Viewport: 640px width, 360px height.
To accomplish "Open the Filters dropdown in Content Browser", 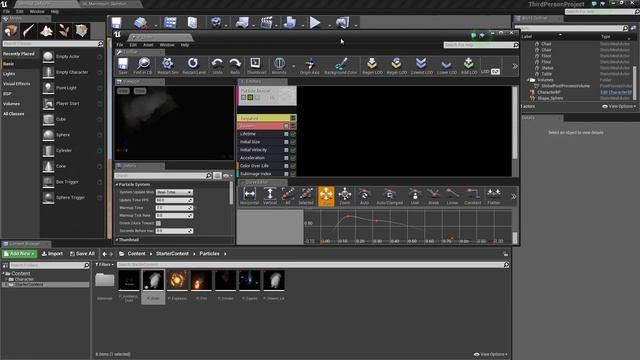I will [104, 264].
